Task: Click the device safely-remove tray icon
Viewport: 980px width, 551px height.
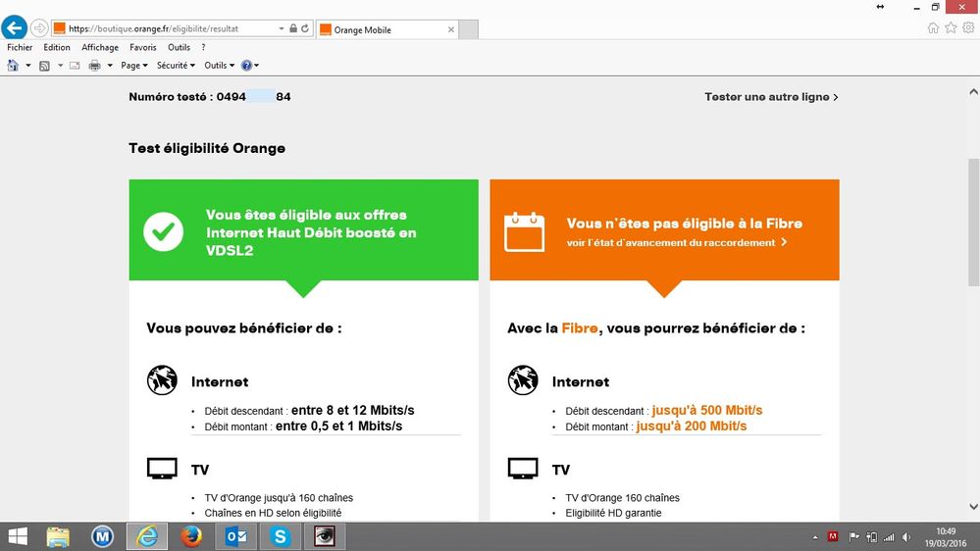Action: [x=871, y=536]
